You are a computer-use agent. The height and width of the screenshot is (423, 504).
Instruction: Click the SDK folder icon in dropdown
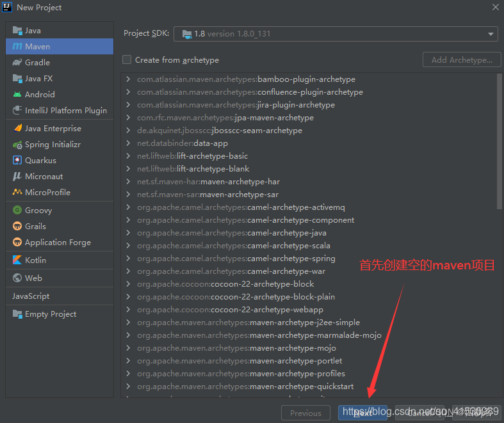pyautogui.click(x=187, y=34)
